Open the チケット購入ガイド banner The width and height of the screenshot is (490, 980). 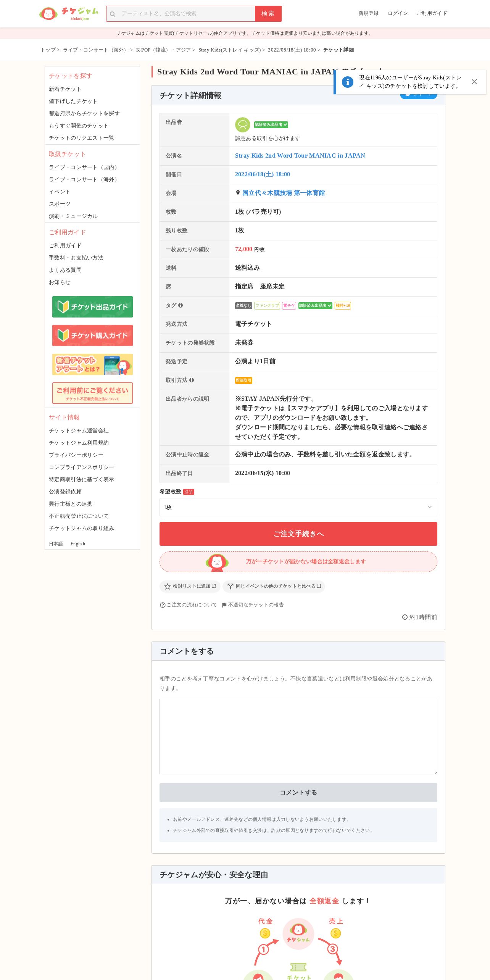pyautogui.click(x=92, y=335)
